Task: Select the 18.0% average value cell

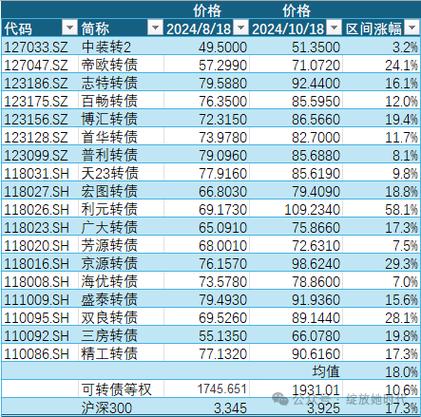Action: click(x=382, y=371)
